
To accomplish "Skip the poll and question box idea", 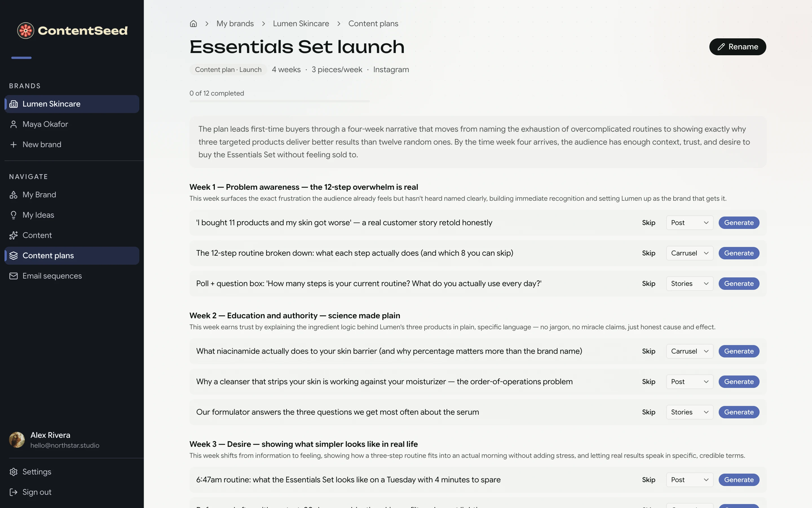I will point(648,284).
